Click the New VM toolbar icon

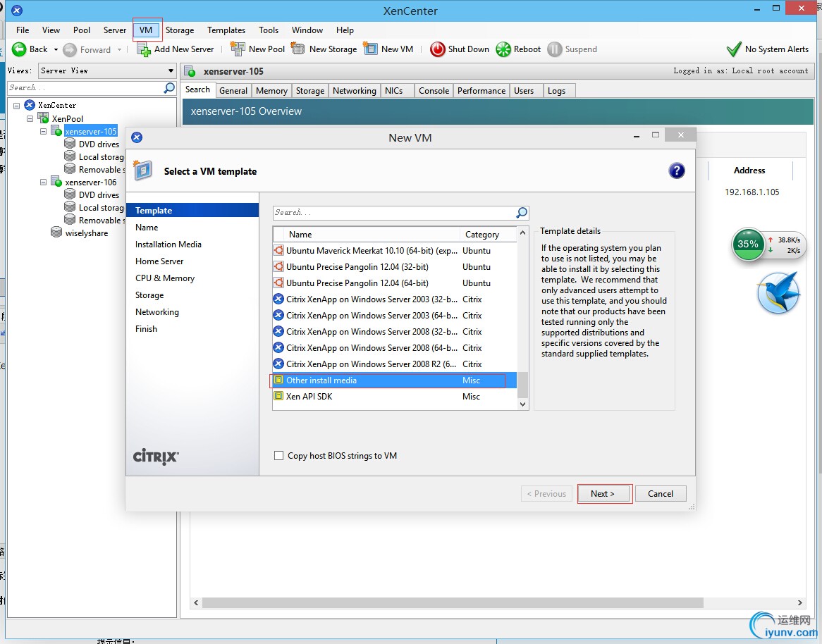(370, 49)
